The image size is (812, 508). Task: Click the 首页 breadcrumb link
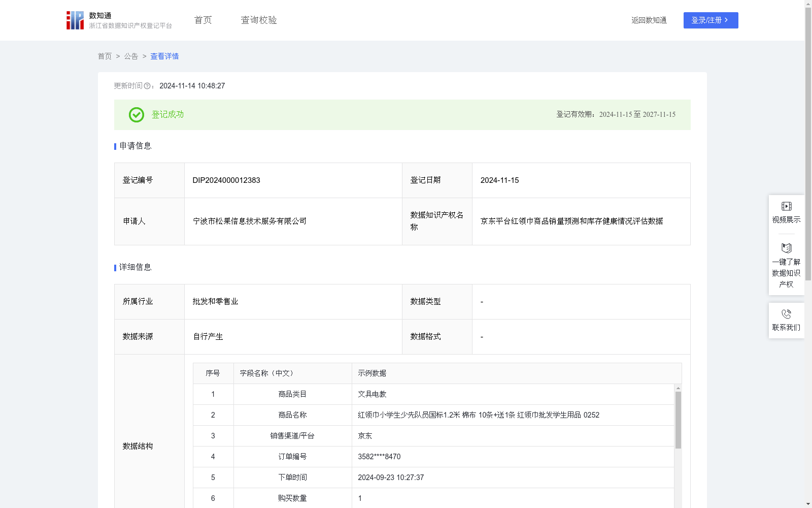pyautogui.click(x=105, y=56)
